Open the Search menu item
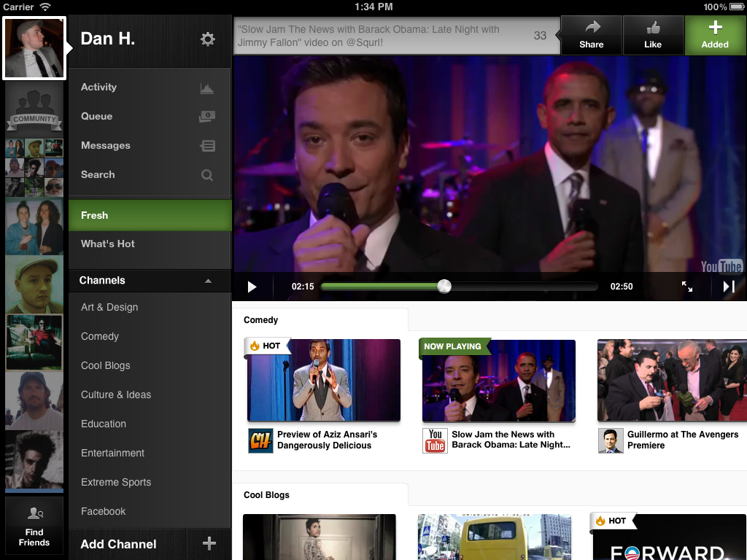This screenshot has width=747, height=560. pos(150,175)
